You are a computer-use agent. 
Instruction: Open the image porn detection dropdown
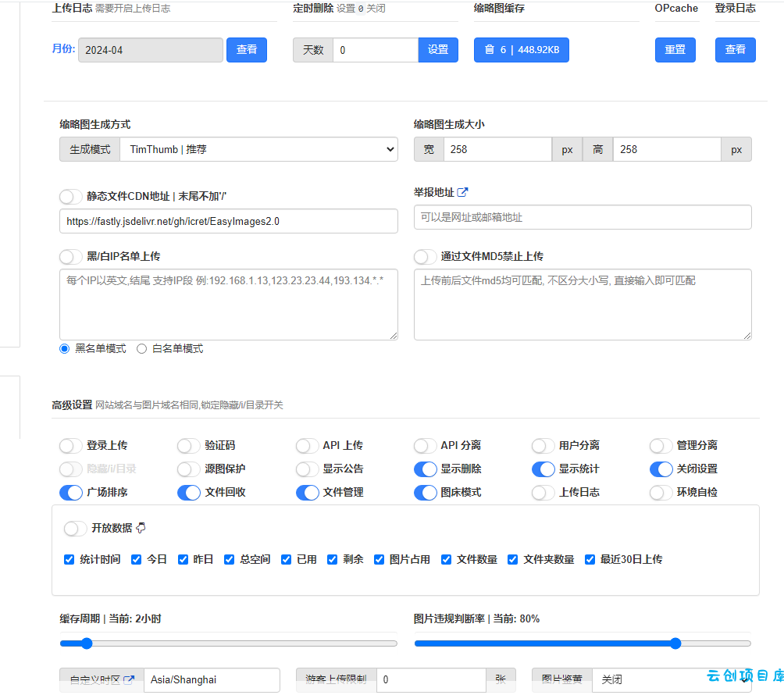click(x=672, y=679)
